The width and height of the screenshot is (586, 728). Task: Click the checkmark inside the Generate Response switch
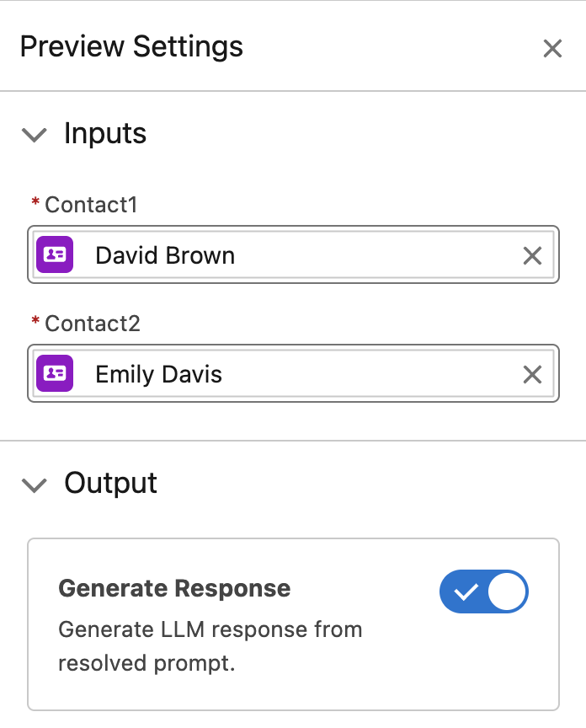465,592
